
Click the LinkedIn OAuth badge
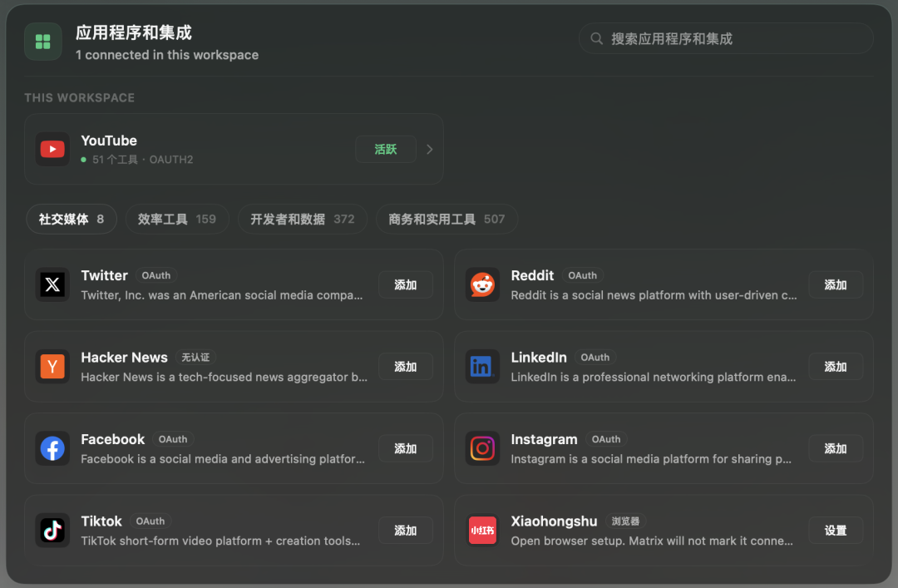click(x=595, y=358)
